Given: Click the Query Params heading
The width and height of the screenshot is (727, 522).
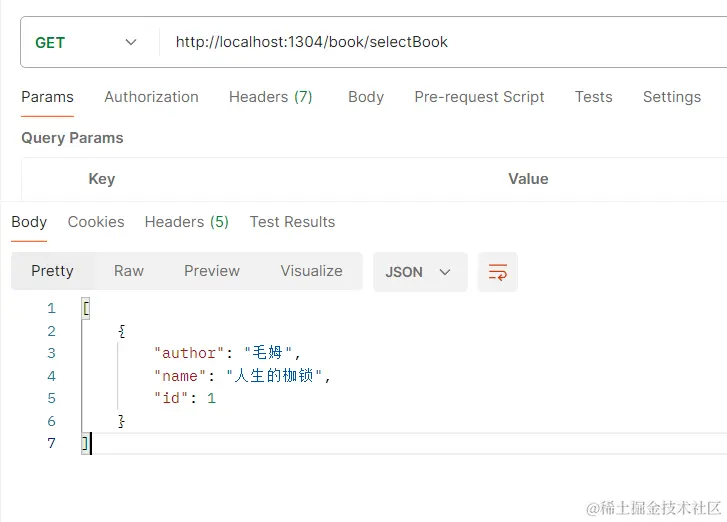Looking at the screenshot, I should click(72, 138).
